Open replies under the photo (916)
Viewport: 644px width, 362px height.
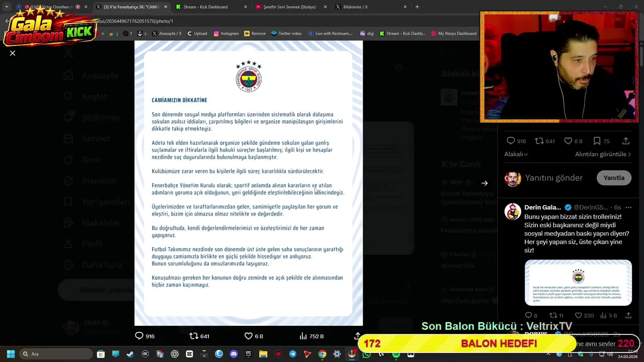point(145,336)
